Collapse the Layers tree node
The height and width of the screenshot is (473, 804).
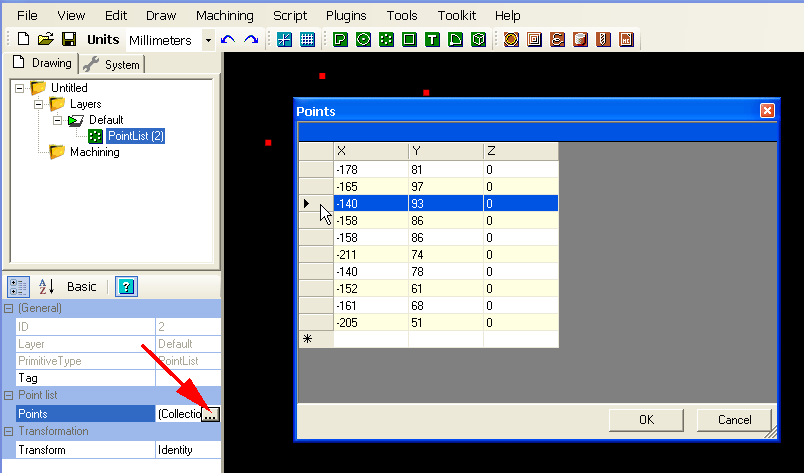click(x=39, y=104)
